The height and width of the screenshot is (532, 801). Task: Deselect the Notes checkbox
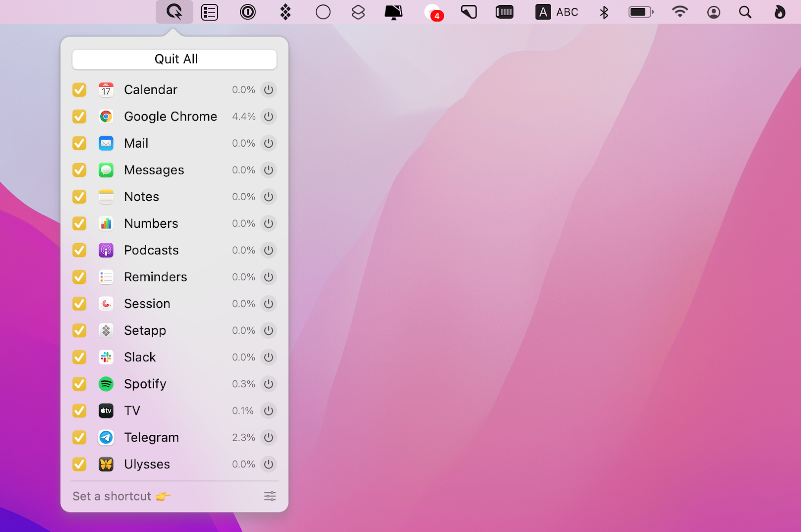79,197
